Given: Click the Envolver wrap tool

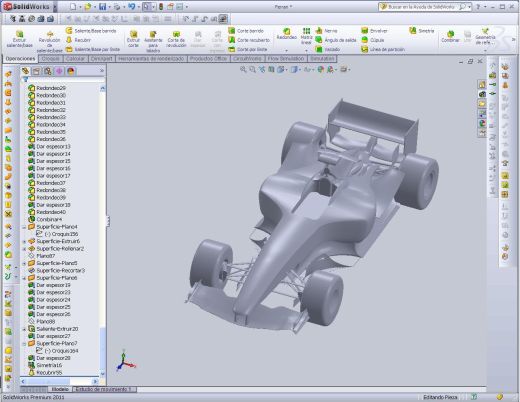Looking at the screenshot, I should pos(375,31).
